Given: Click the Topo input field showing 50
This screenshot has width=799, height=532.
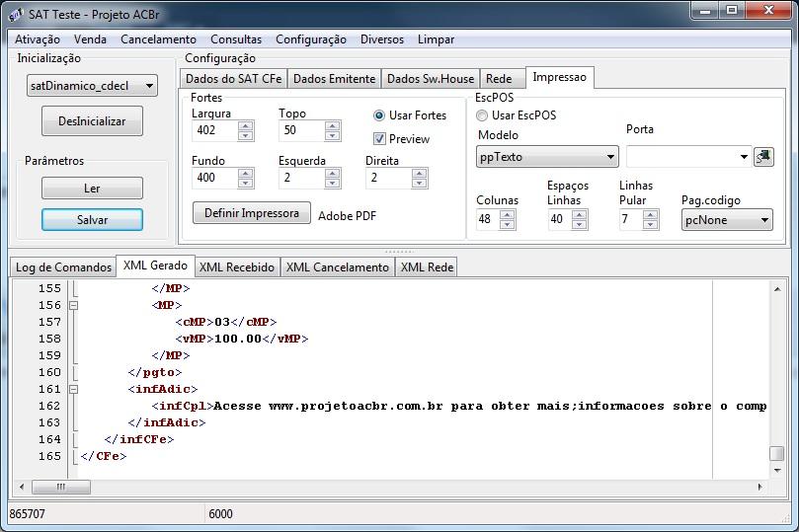Looking at the screenshot, I should [x=301, y=130].
